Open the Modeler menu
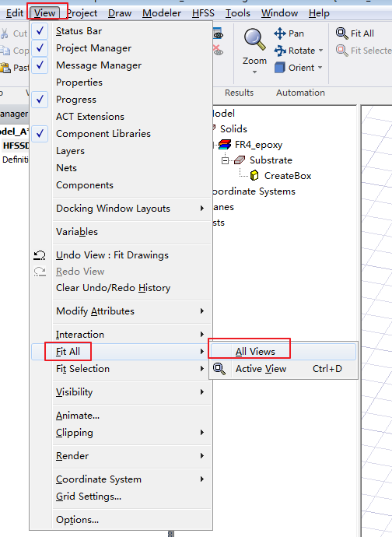Viewport: 392px width, 537px height. (162, 13)
